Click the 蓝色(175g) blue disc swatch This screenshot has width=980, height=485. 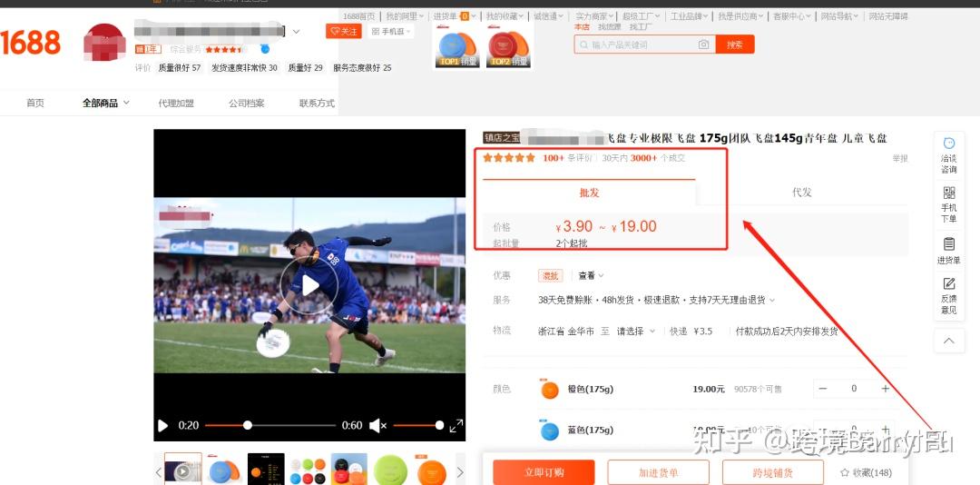549,431
